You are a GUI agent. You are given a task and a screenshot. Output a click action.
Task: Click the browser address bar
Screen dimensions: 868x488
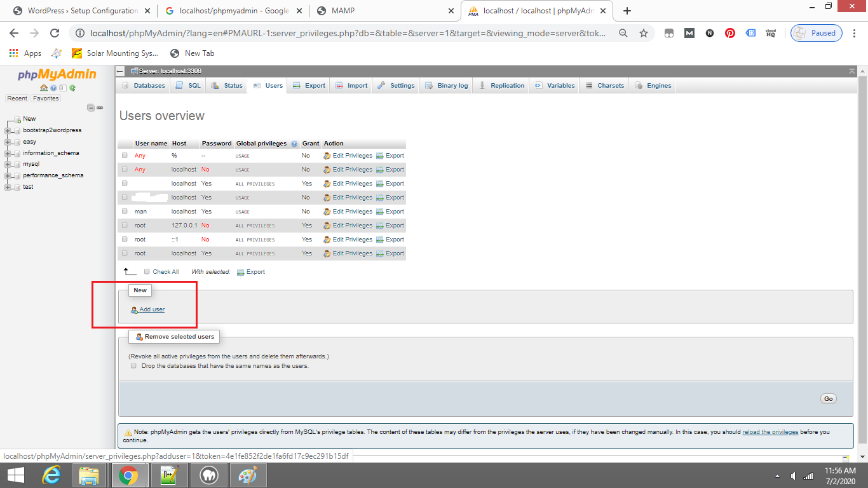click(346, 33)
